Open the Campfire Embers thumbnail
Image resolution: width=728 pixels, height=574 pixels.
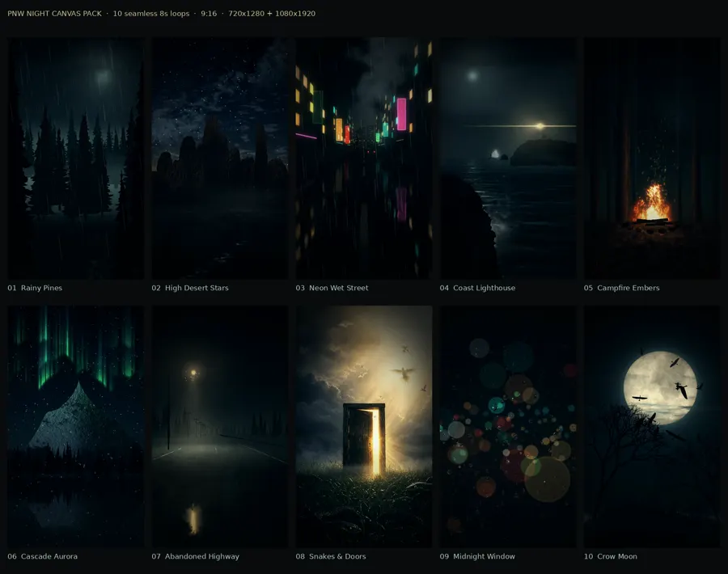point(652,158)
